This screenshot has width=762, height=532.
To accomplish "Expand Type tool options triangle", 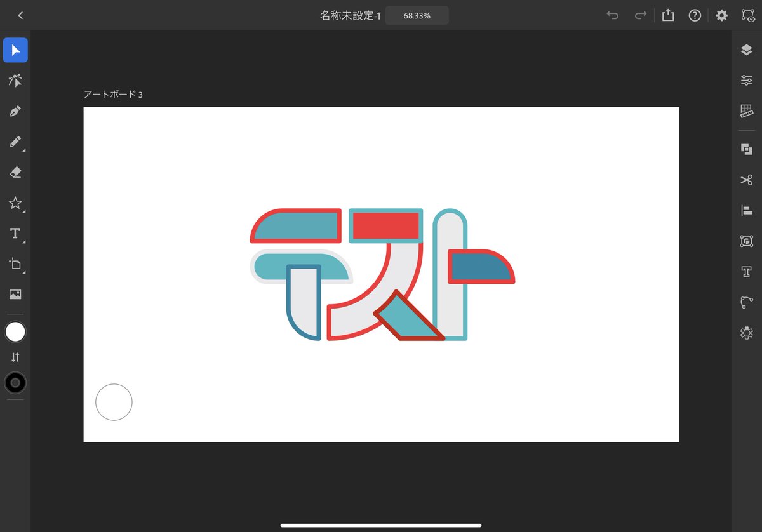I will click(24, 242).
